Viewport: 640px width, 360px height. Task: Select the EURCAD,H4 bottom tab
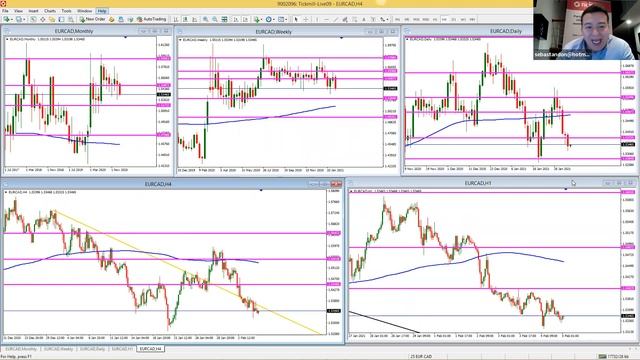(150, 349)
